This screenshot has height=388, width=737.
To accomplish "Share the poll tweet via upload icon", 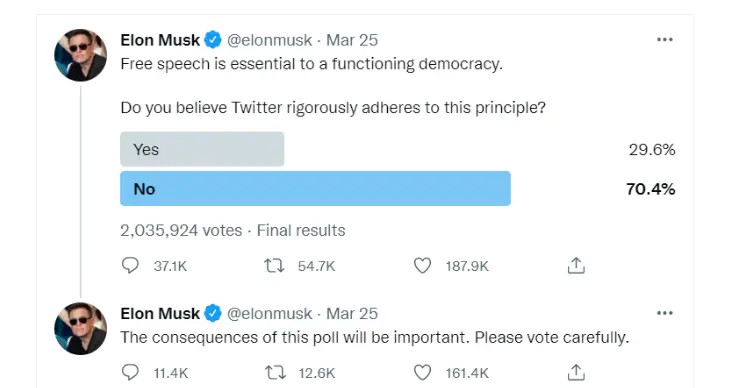I will (576, 266).
